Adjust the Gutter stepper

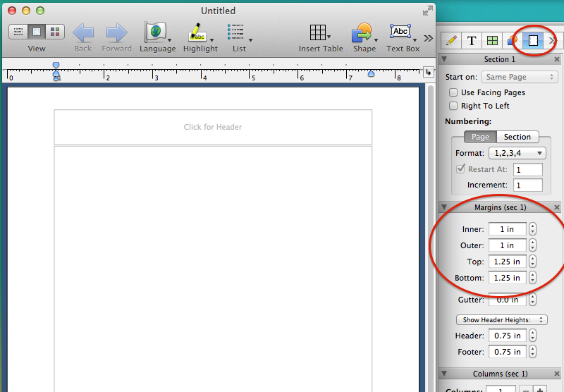point(533,299)
